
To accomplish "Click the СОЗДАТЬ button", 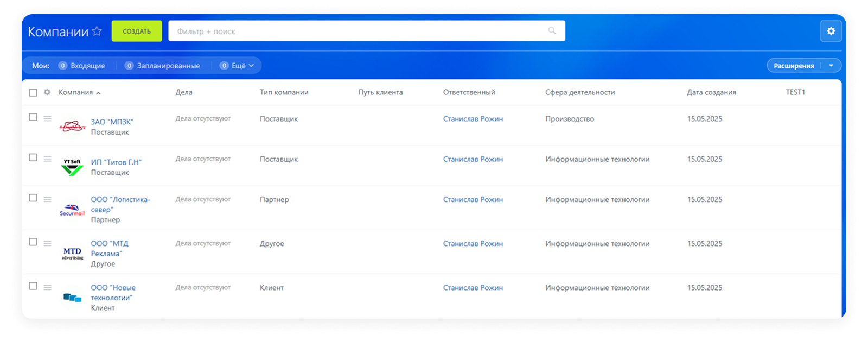I will (x=137, y=31).
